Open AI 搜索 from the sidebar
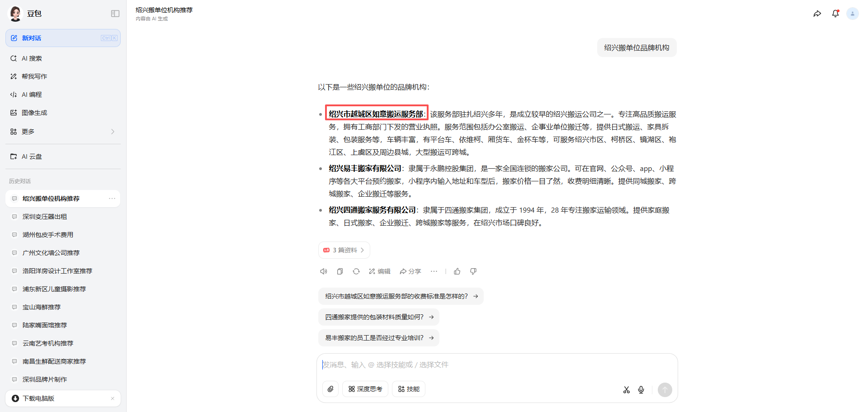This screenshot has height=412, width=868. [32, 58]
